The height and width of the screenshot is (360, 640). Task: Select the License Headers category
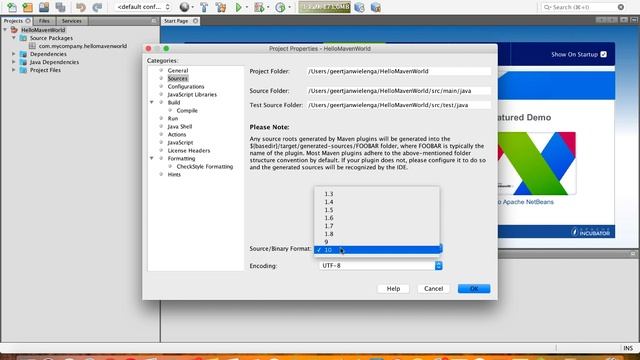pos(189,151)
